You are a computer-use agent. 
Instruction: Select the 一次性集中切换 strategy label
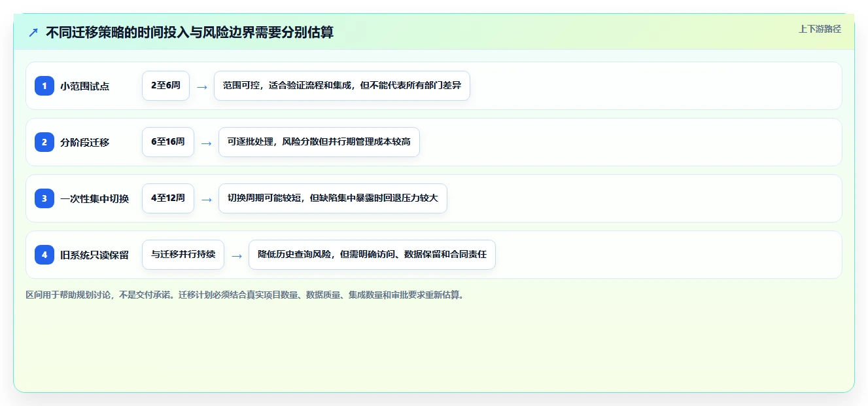coord(95,198)
